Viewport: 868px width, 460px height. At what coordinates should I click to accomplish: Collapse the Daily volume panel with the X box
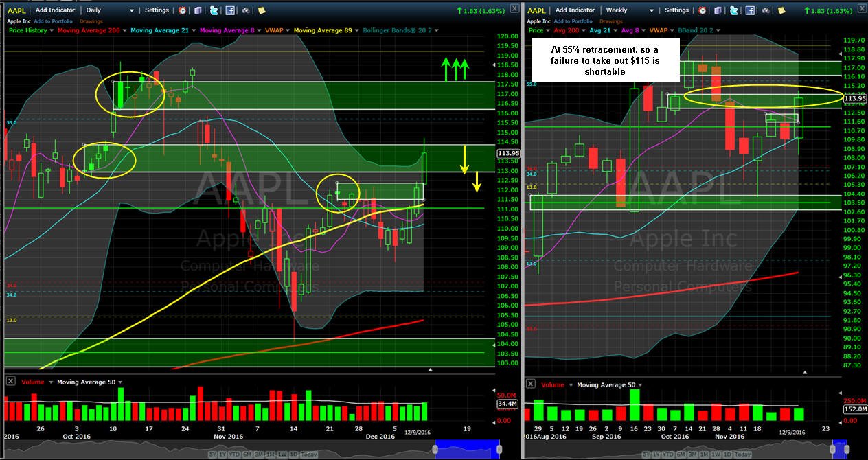10,381
